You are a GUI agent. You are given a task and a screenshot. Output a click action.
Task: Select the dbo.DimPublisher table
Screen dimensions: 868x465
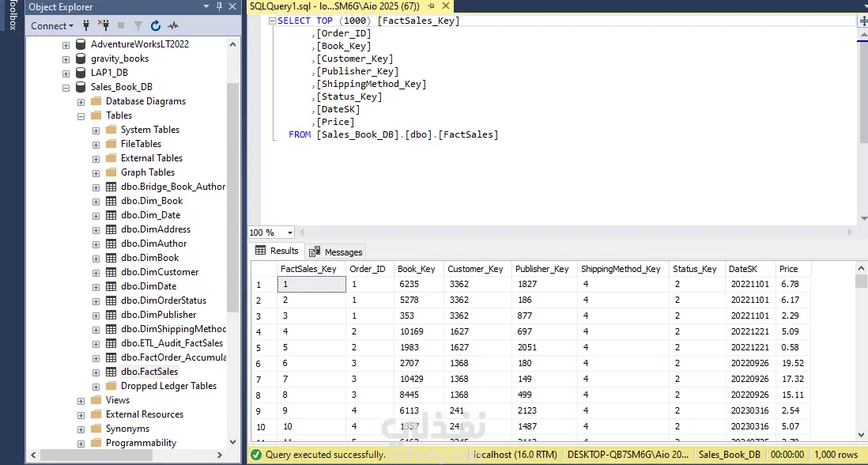(x=158, y=315)
